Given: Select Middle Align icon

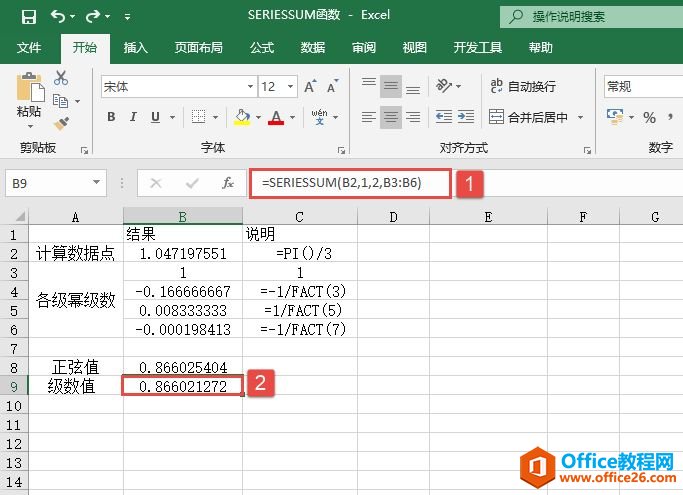Looking at the screenshot, I should coord(391,86).
